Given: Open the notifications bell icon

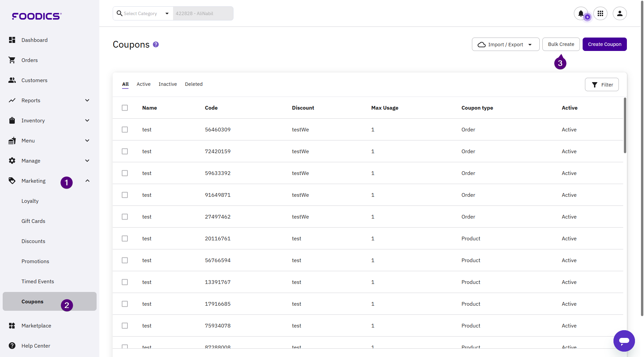Looking at the screenshot, I should (x=581, y=13).
